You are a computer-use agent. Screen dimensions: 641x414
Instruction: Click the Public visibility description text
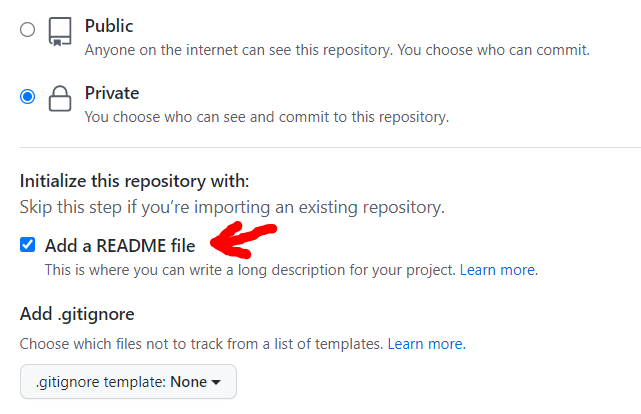click(337, 50)
